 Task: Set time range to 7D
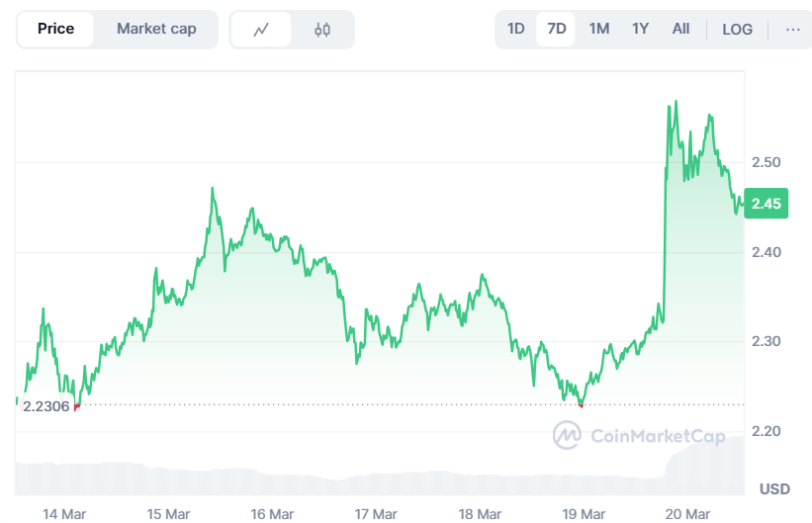click(557, 29)
